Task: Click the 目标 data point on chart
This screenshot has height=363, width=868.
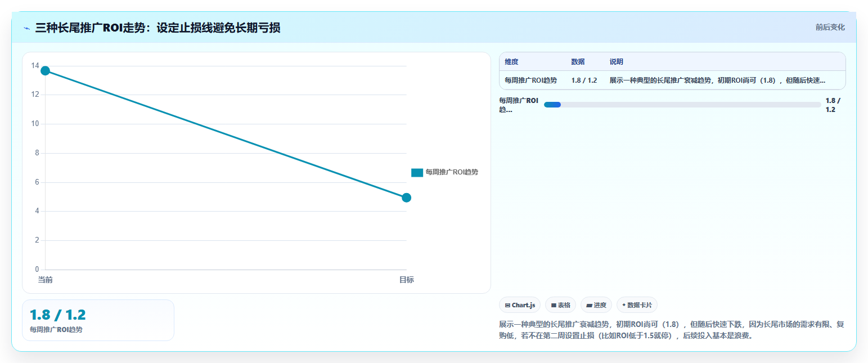Action: [x=406, y=198]
